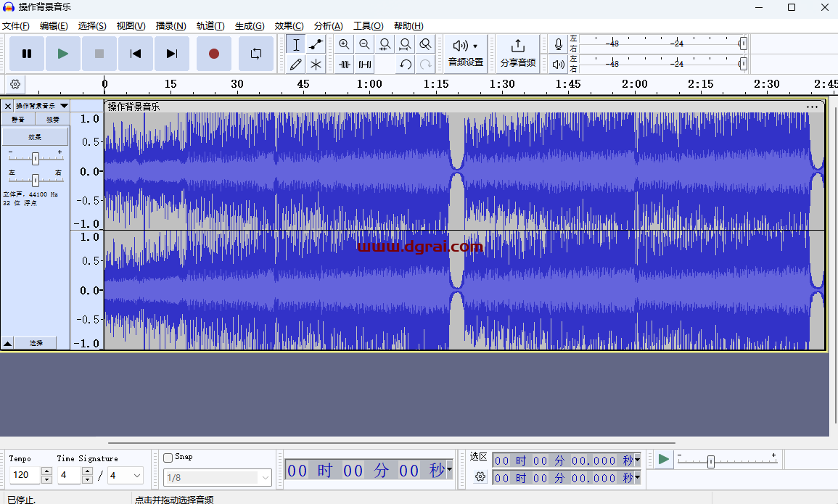The width and height of the screenshot is (838, 504).
Task: Click play-at-speed green button
Action: (663, 459)
